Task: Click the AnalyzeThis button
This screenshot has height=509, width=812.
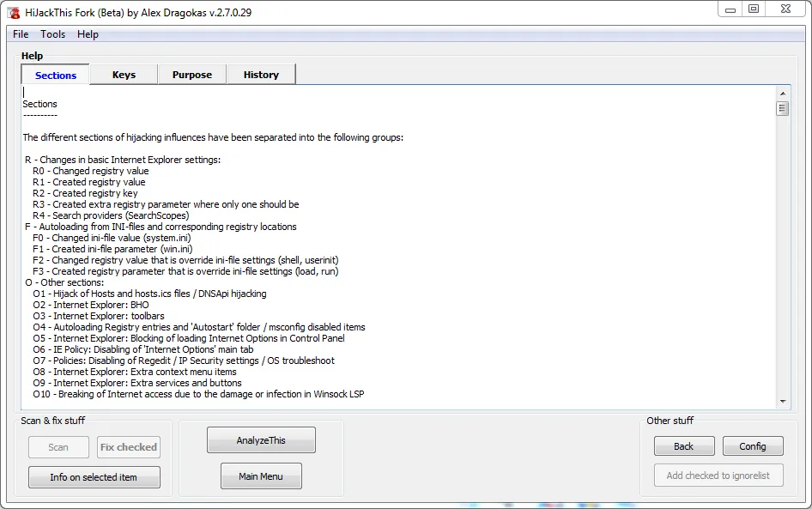Action: point(261,440)
